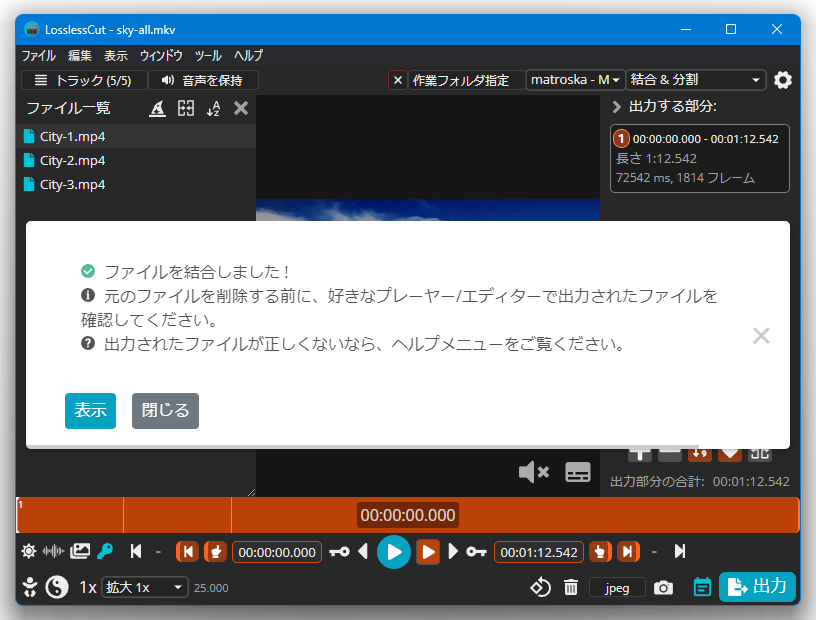Open the 拡大 1x zoom dropdown

(144, 588)
